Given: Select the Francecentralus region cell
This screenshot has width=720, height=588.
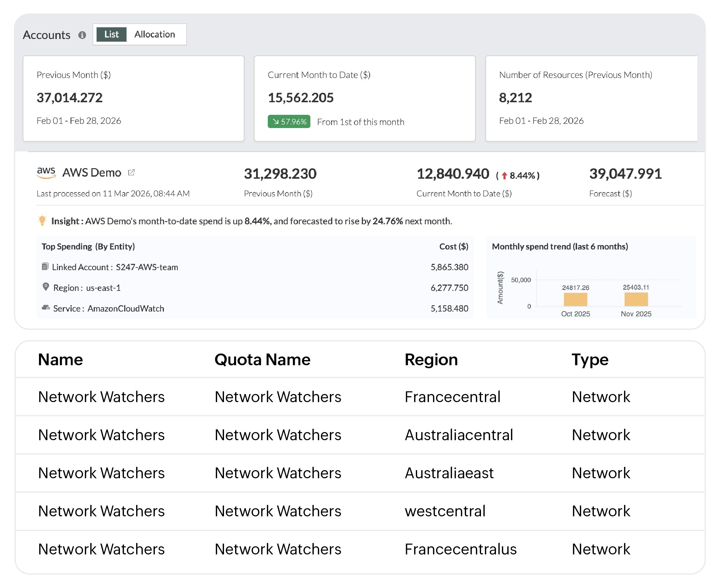Looking at the screenshot, I should pos(461,549).
